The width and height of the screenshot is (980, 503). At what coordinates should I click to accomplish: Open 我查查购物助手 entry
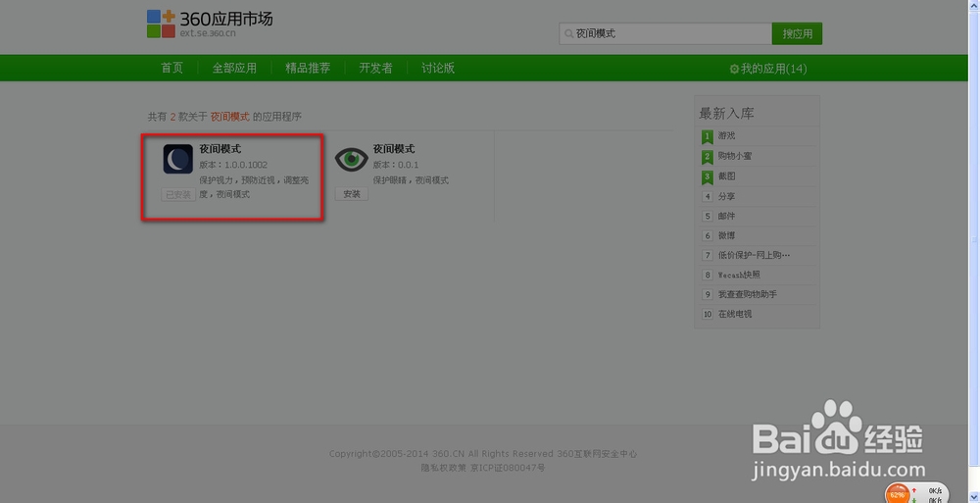coord(747,294)
